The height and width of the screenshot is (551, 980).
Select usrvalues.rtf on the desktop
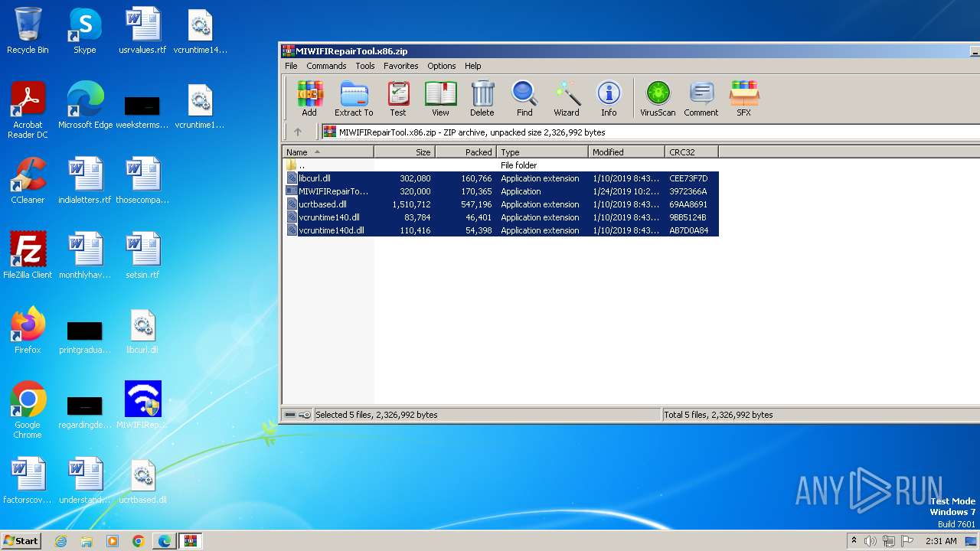[142, 31]
